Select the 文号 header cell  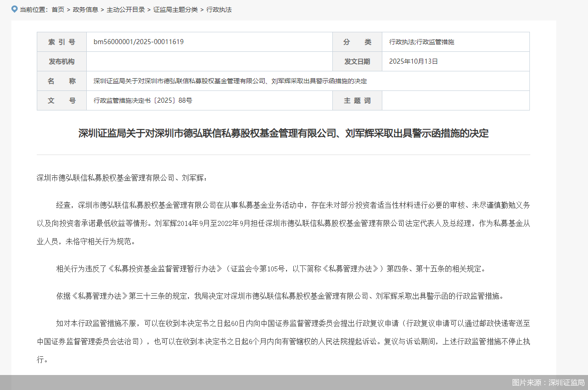click(x=61, y=100)
